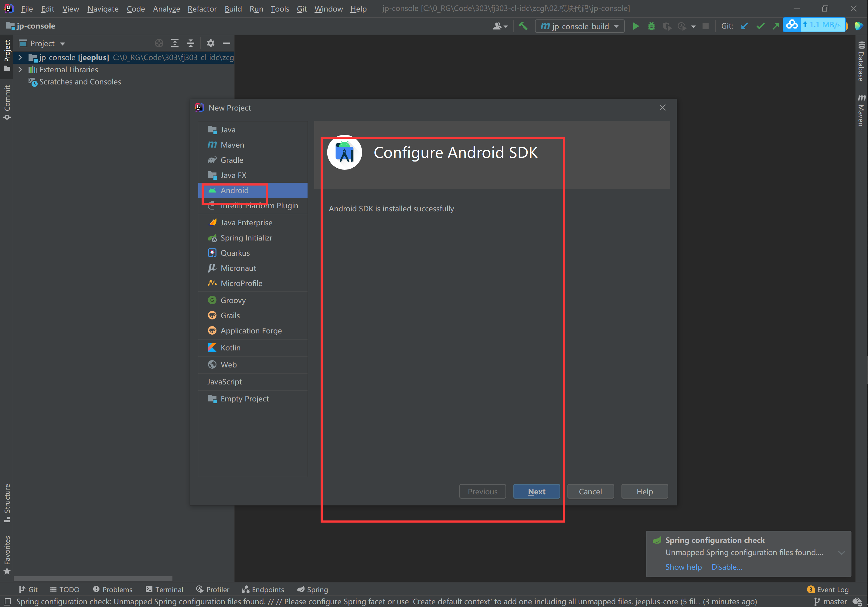The height and width of the screenshot is (607, 868).
Task: Select Spring Initializr project type
Action: point(253,238)
